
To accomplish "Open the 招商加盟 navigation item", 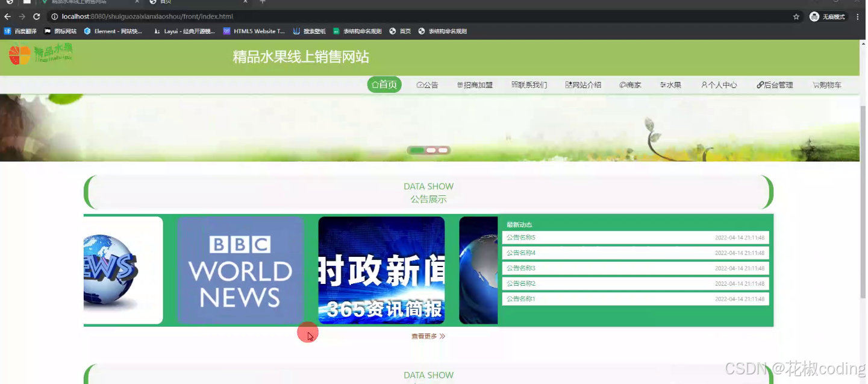I will [x=475, y=85].
